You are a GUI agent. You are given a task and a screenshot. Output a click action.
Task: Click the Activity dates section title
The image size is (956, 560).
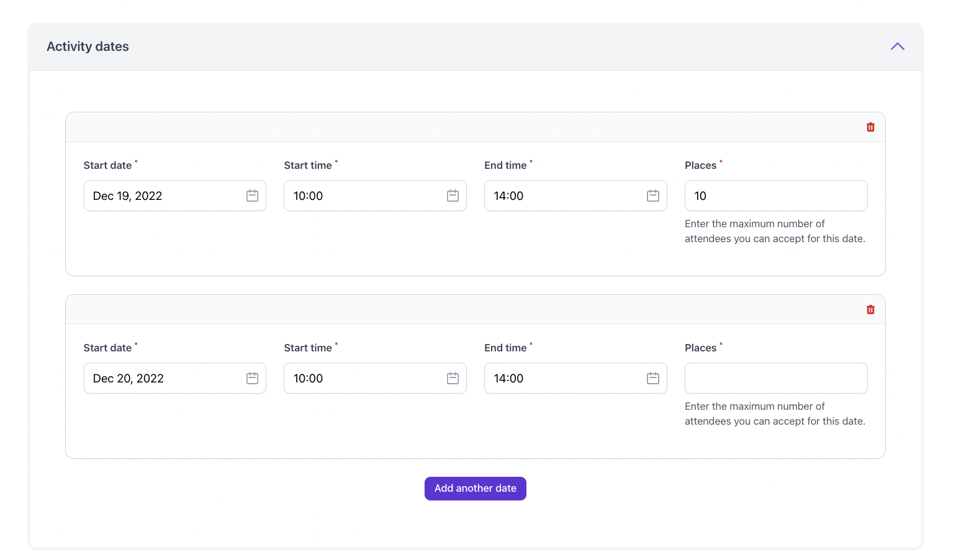(88, 47)
